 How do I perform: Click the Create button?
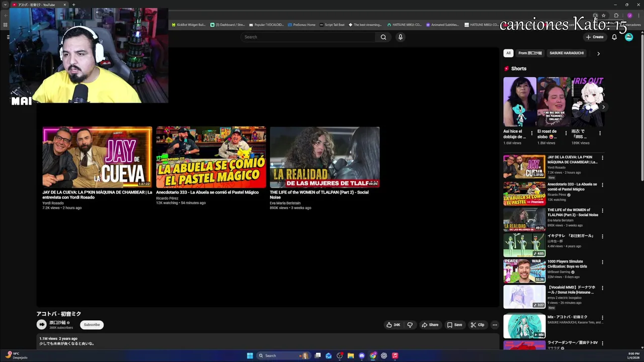point(595,37)
